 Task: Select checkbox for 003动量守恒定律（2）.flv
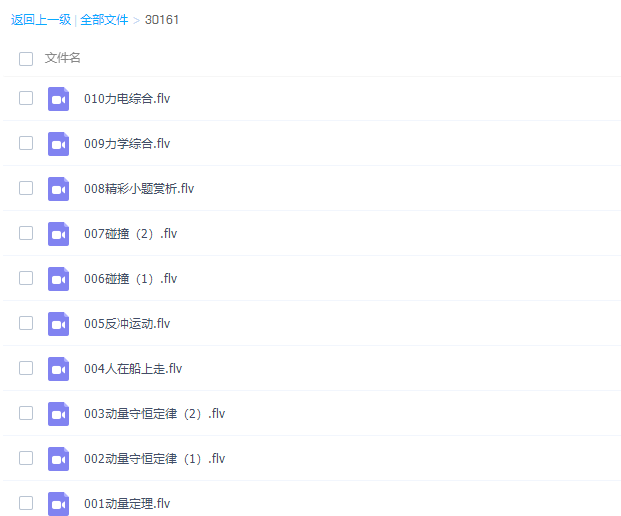26,413
